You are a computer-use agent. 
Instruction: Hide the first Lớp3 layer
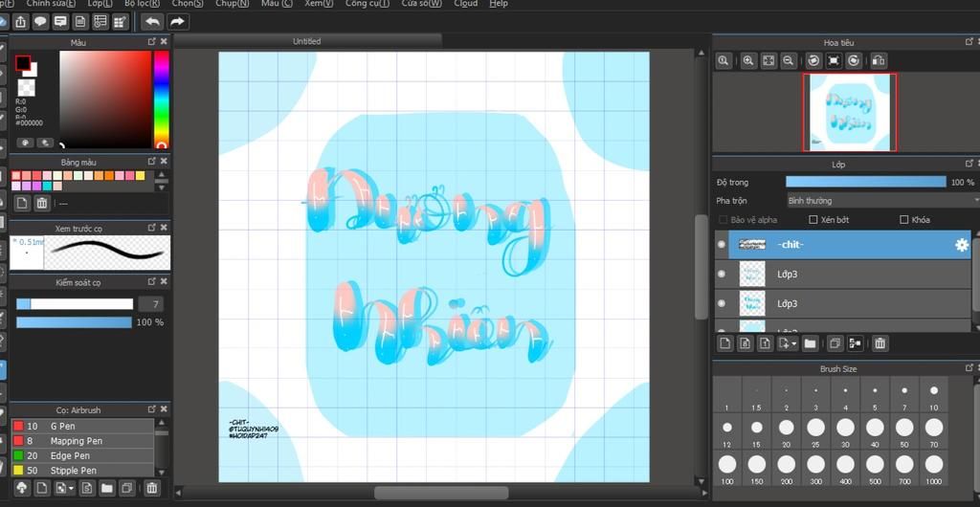[x=722, y=275]
